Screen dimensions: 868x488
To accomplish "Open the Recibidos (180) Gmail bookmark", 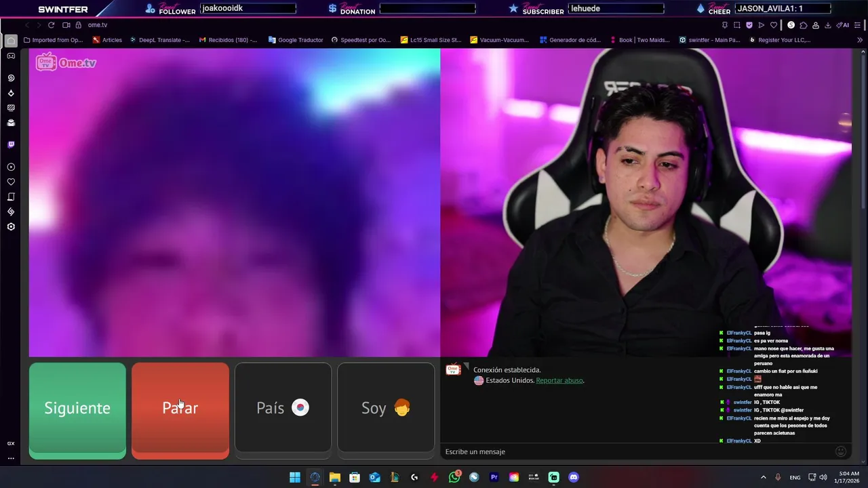I will point(228,40).
